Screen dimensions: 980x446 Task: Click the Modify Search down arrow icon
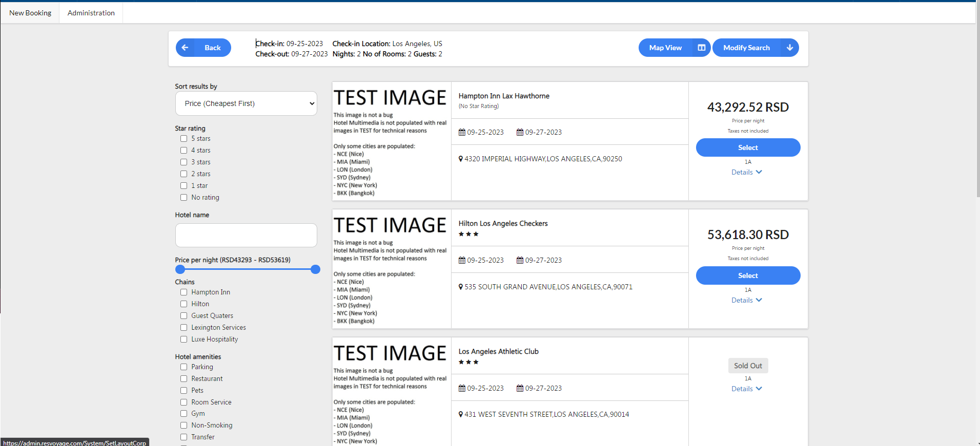pyautogui.click(x=790, y=48)
